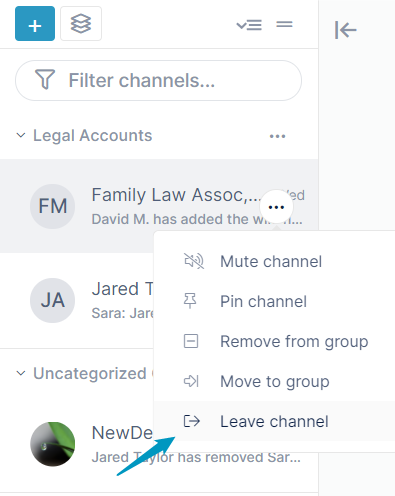Image resolution: width=395 pixels, height=496 pixels.
Task: Click the Remove from group minus icon
Action: tap(191, 341)
